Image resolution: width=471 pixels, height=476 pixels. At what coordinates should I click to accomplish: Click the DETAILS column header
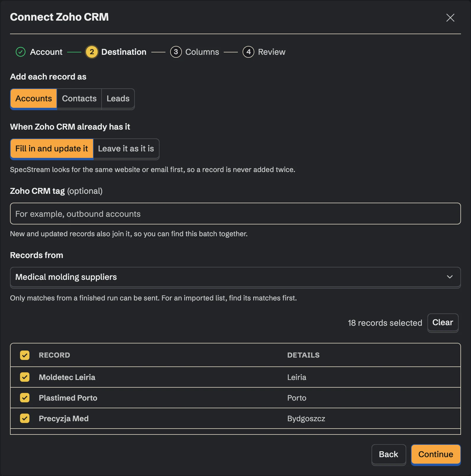[303, 355]
